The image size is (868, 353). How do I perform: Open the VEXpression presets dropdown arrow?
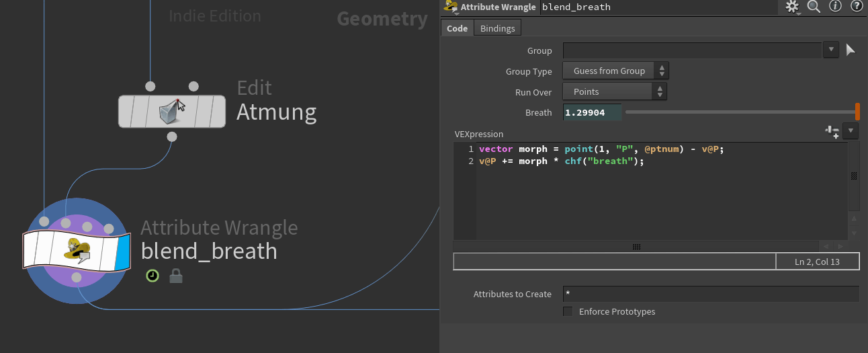tap(851, 131)
